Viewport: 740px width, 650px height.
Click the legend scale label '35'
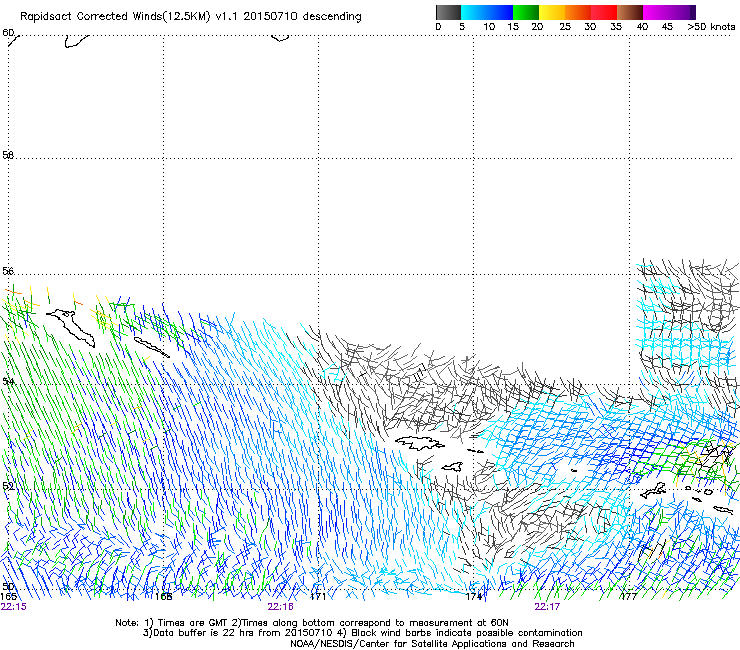(616, 27)
